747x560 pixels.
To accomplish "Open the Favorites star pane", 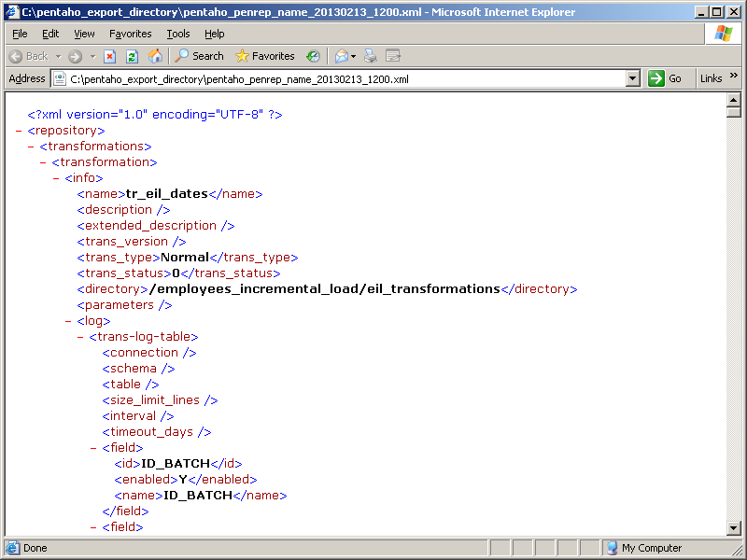I will 265,56.
